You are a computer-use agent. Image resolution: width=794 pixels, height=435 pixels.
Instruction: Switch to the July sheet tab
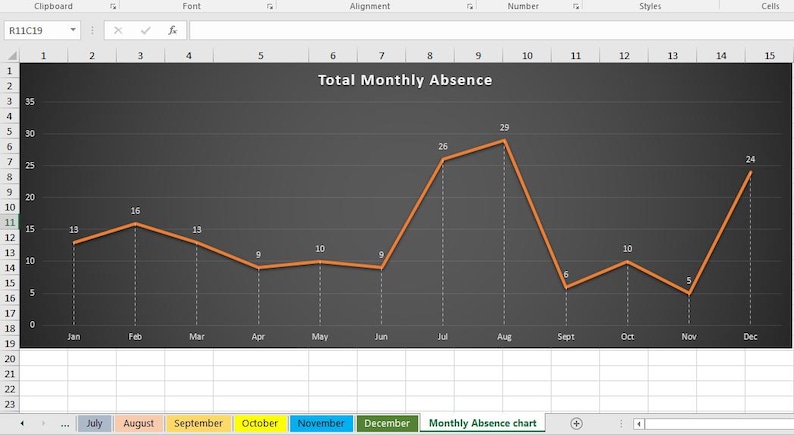tap(94, 423)
